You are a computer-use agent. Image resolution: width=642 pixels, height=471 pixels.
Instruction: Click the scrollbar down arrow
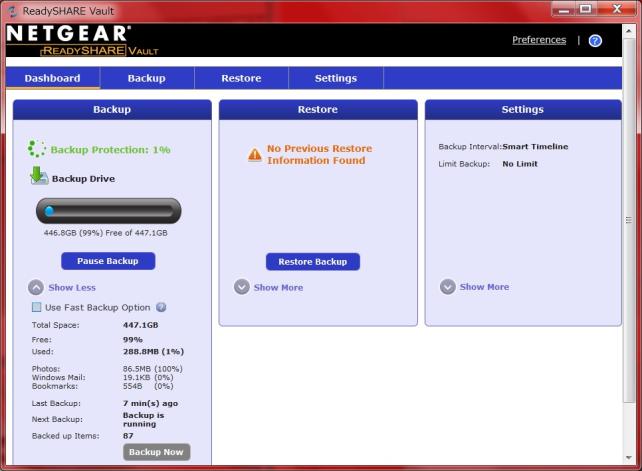coord(628,458)
